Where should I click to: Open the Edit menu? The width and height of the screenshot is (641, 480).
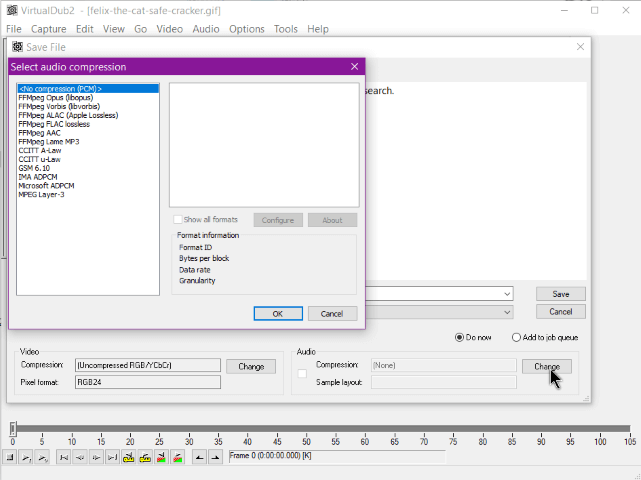(85, 29)
